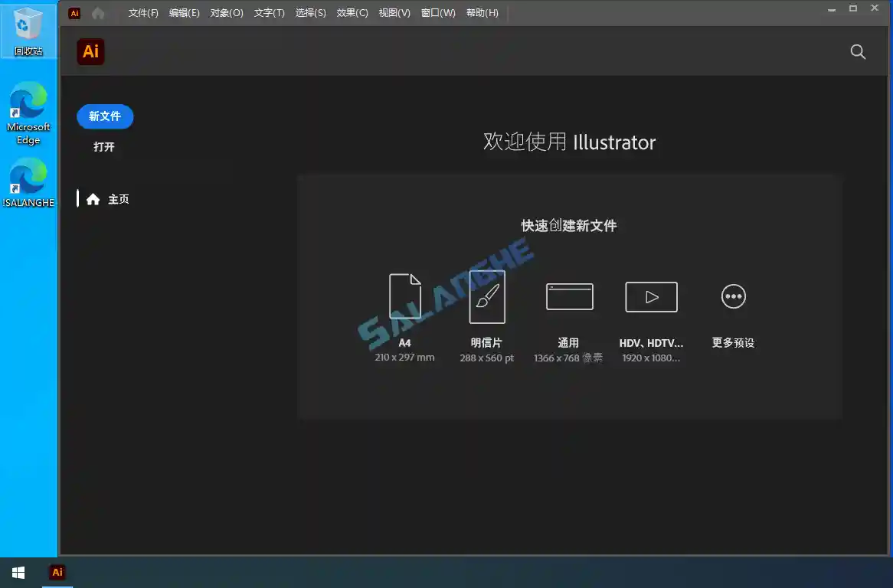Open the 效果(C) menu
Viewport: 893px width, 588px height.
point(352,13)
